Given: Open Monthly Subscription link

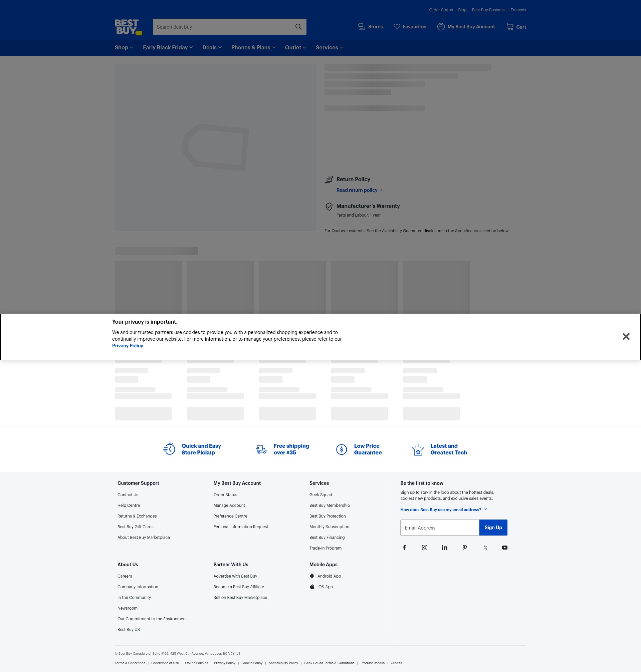Looking at the screenshot, I should tap(329, 527).
